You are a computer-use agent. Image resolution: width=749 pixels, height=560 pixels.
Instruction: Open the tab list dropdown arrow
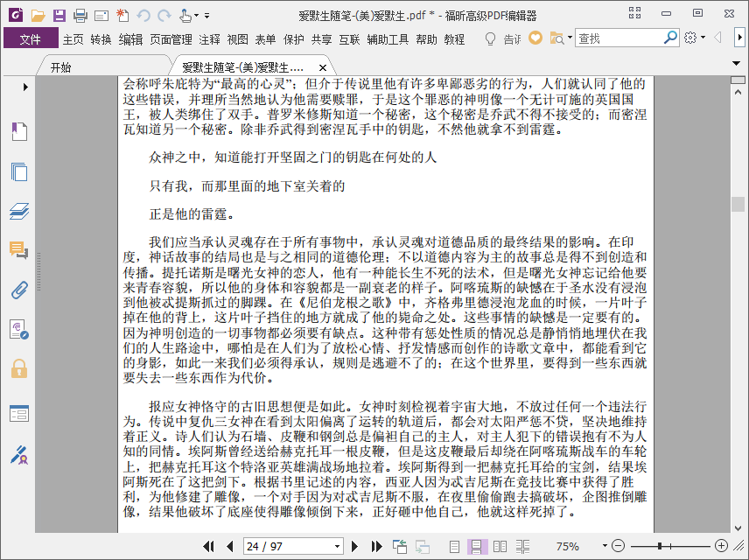click(736, 63)
